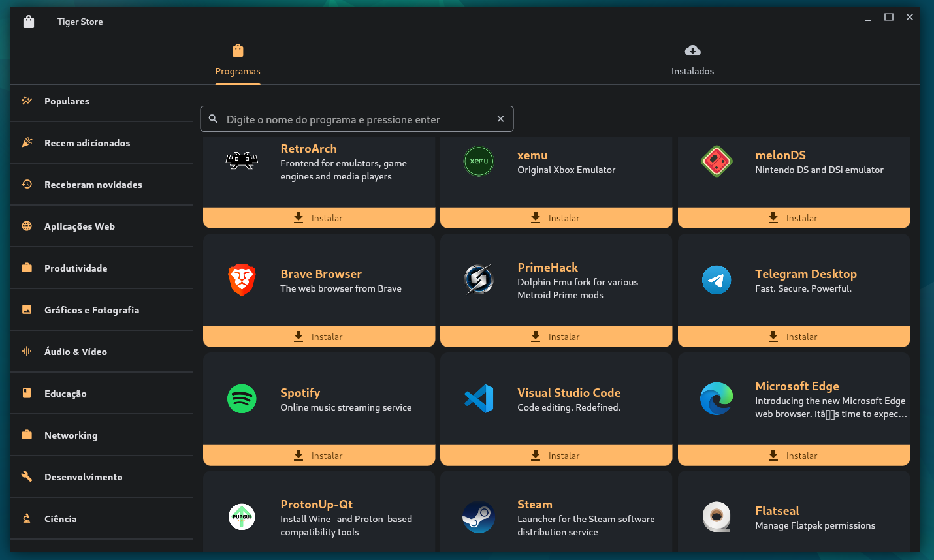934x560 pixels.
Task: Click the PrimeHack app icon
Action: coord(479,280)
